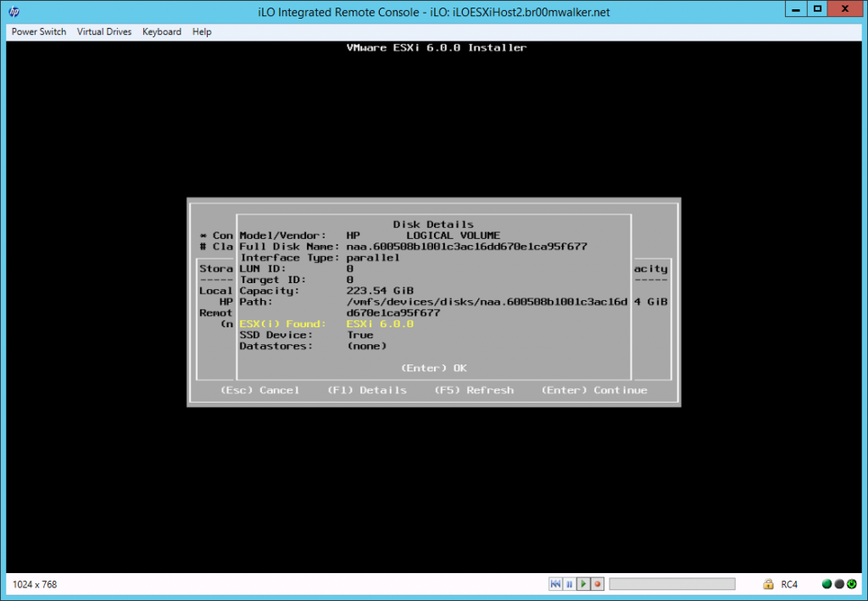Click the red record button
Image resolution: width=868 pixels, height=601 pixels.
tap(598, 584)
